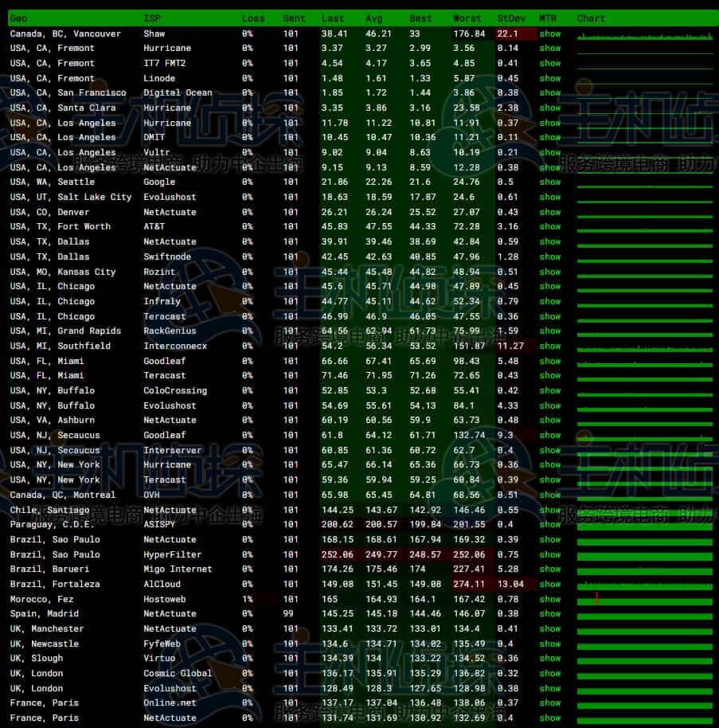Screen dimensions: 719x728
Task: Open MTR 'show' for Fremont Linode row
Action: click(x=550, y=79)
